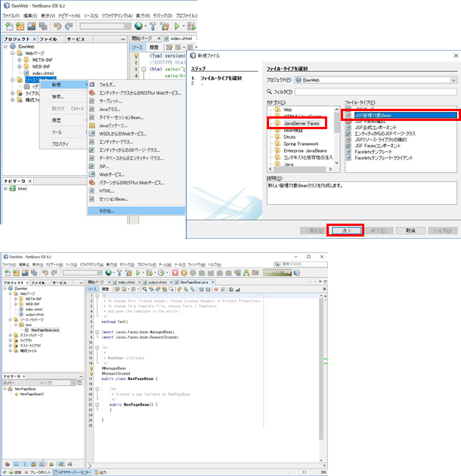Click green Run Project arrow in upper toolbar
Screen dimensions: 461x476
click(177, 26)
